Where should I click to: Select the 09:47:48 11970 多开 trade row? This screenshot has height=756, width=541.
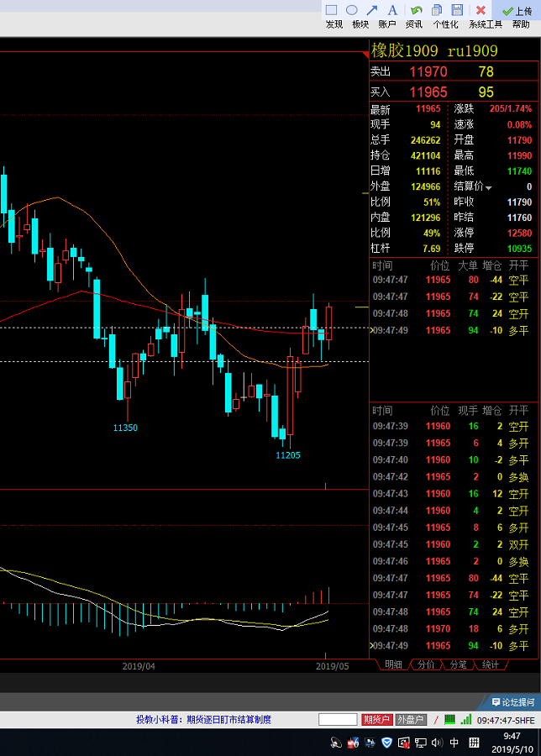point(454,628)
